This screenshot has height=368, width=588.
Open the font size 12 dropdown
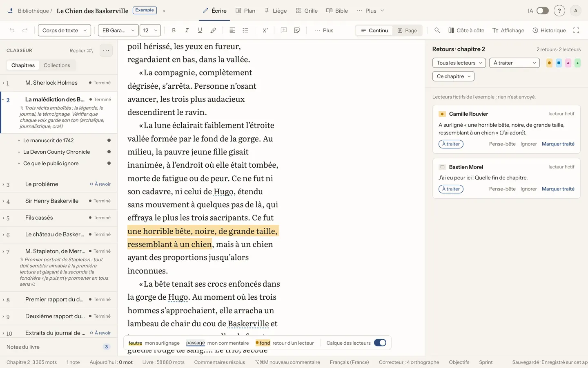point(150,30)
